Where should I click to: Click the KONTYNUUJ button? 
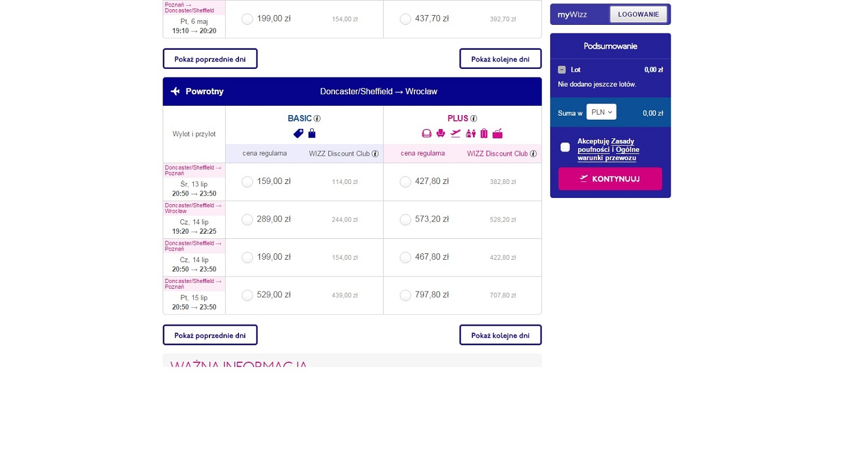pyautogui.click(x=610, y=179)
